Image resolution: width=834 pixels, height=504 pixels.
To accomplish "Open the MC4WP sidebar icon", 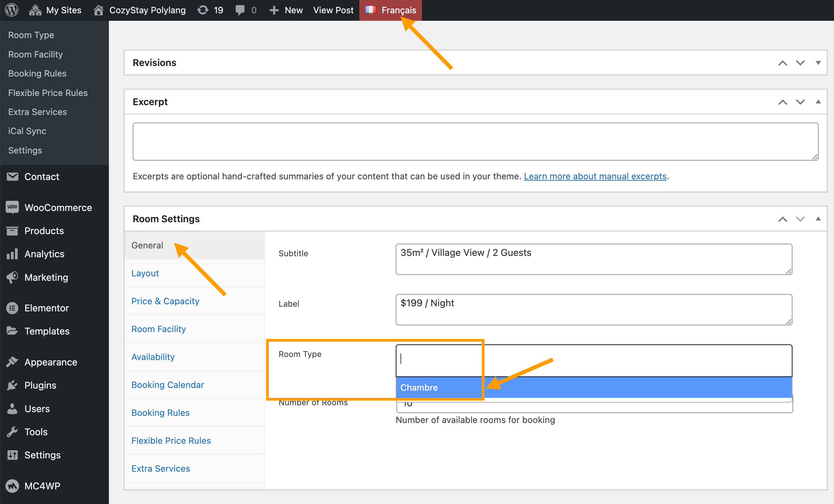I will point(12,486).
